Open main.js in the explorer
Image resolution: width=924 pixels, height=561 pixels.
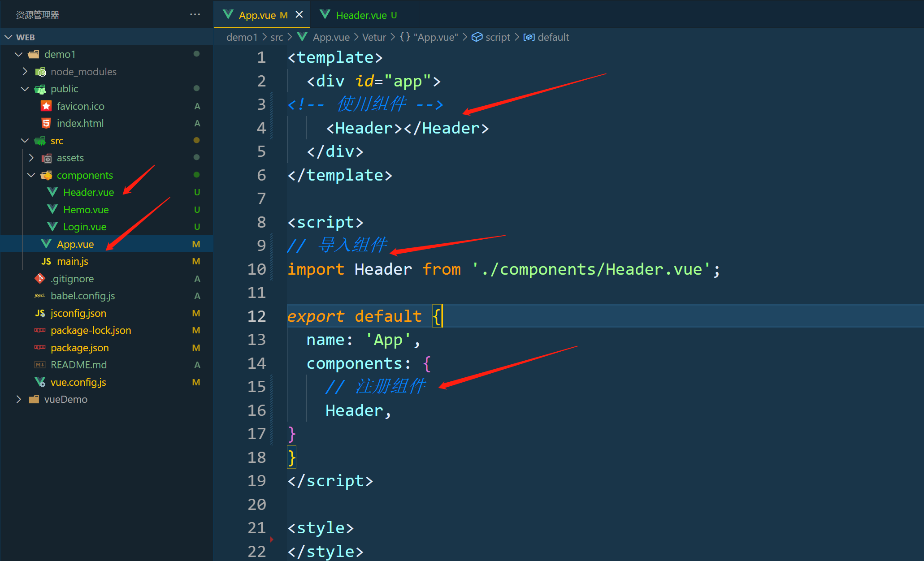click(x=72, y=261)
